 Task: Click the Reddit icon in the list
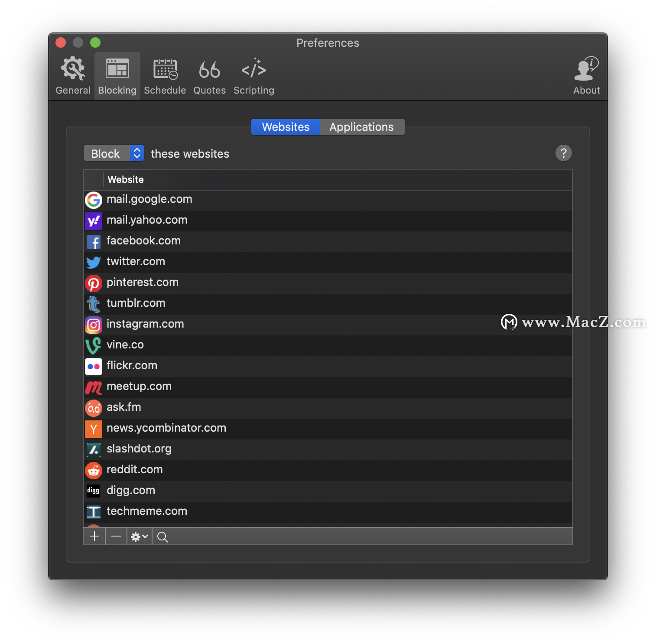point(94,470)
